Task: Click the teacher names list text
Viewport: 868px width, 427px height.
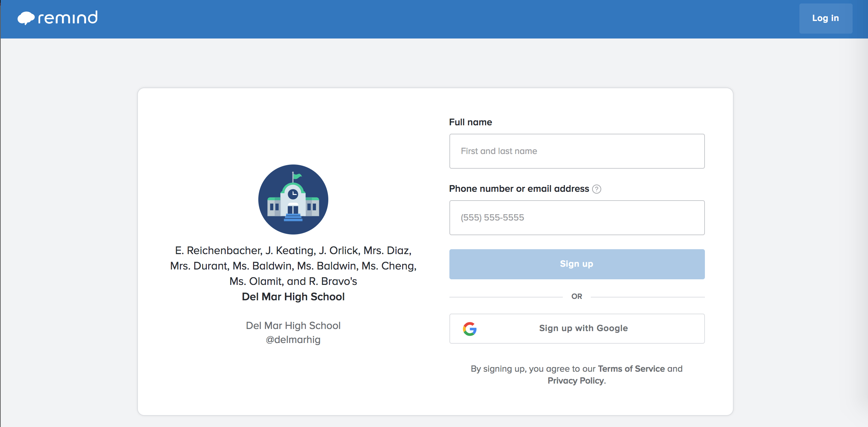Action: 293,266
